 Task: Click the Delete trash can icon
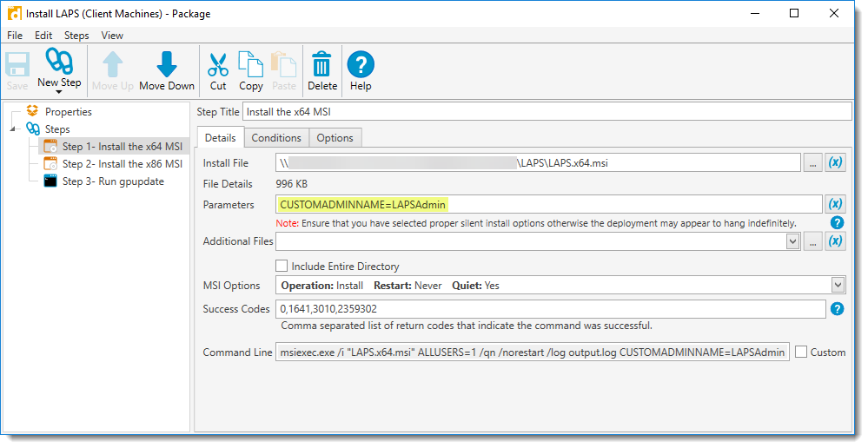pyautogui.click(x=321, y=65)
